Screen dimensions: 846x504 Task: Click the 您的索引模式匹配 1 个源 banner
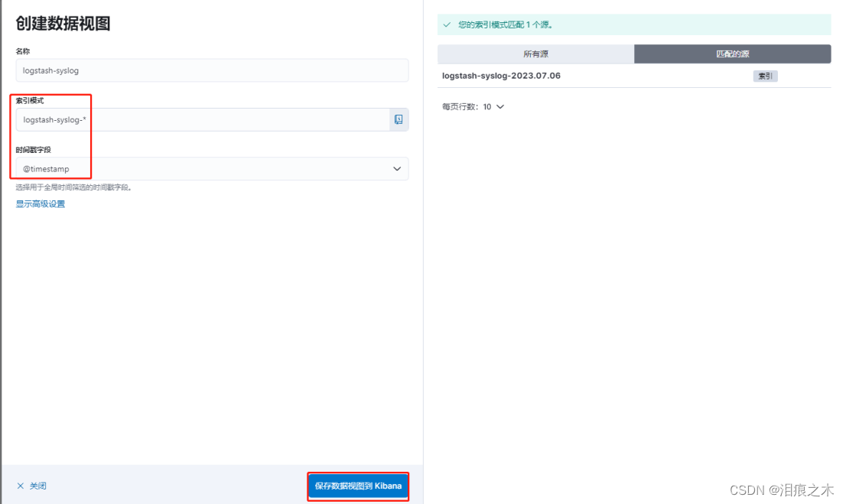click(505, 24)
